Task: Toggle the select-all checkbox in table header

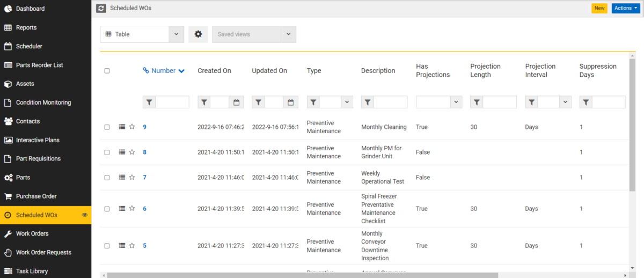Action: [x=107, y=71]
